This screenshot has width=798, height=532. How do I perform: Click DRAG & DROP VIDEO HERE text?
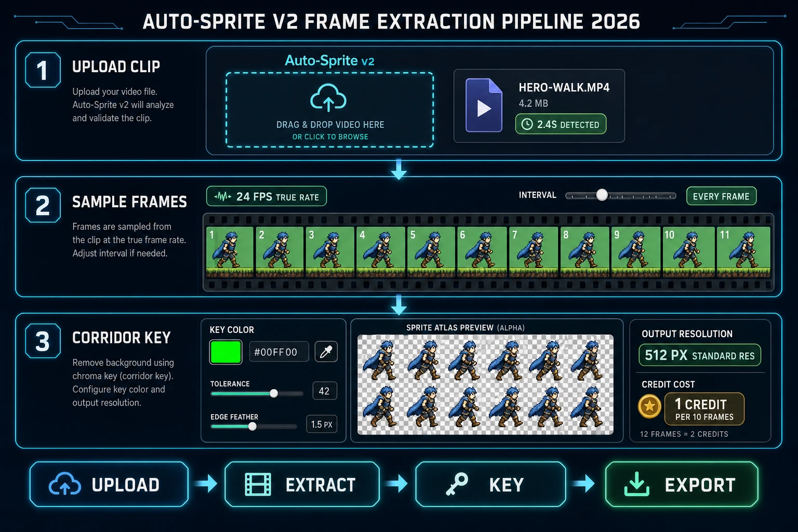(x=330, y=125)
